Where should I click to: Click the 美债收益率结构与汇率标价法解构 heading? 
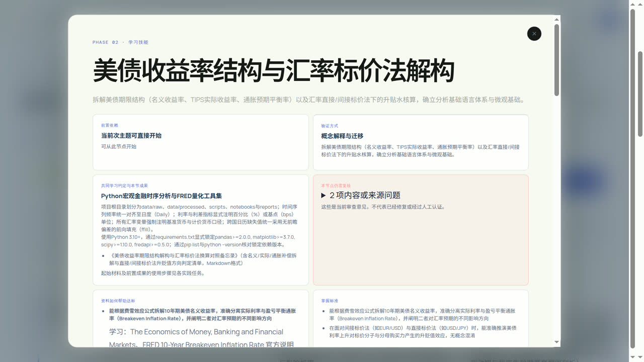pyautogui.click(x=274, y=70)
